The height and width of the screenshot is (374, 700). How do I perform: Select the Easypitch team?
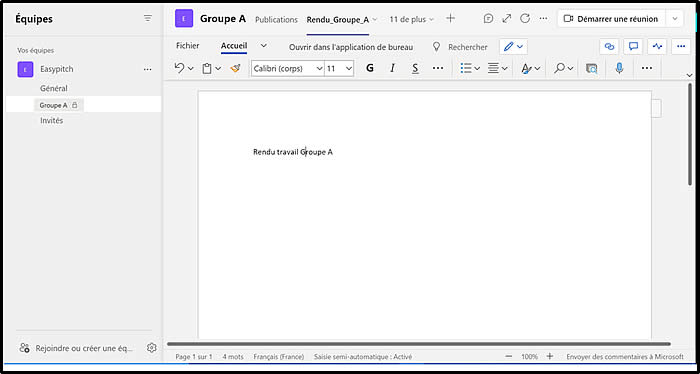(x=57, y=69)
